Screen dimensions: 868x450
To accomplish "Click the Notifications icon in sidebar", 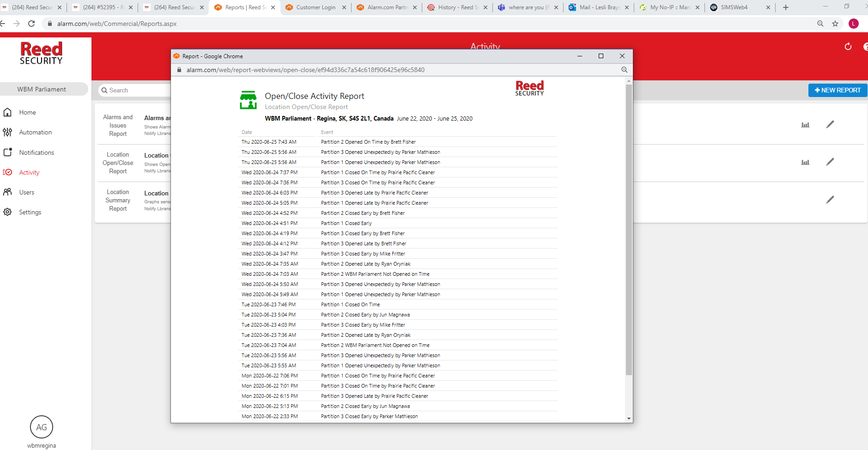I will coord(7,152).
